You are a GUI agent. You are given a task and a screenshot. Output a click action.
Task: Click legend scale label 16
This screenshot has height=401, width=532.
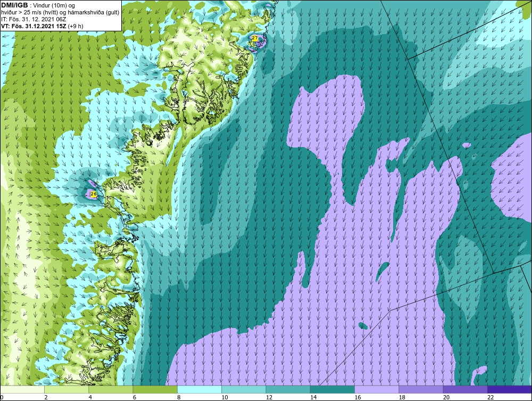[358, 397]
